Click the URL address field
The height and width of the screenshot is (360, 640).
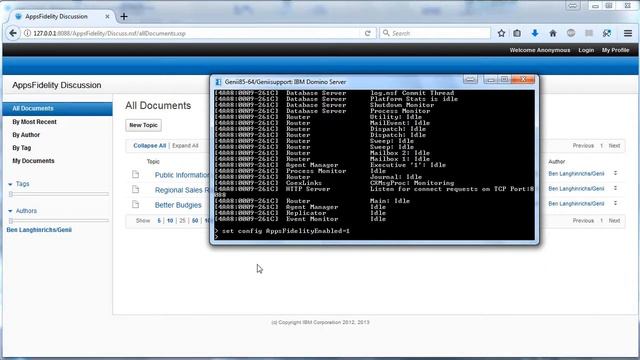(x=196, y=33)
